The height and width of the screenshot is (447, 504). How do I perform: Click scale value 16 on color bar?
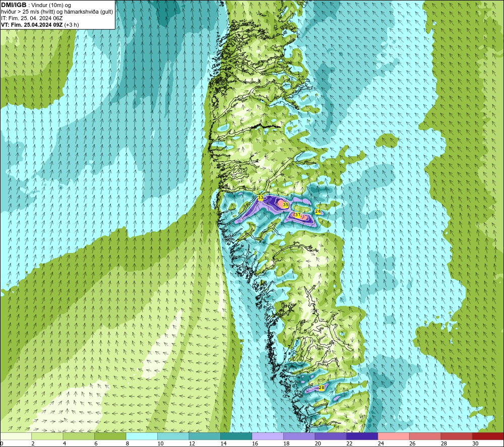coord(255,443)
